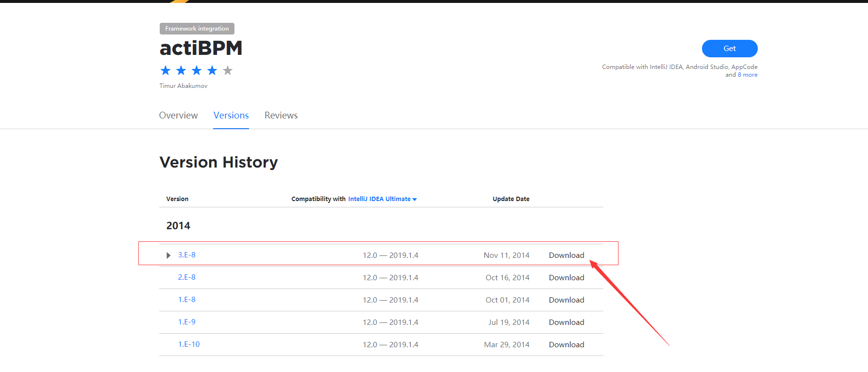Click the 'Oct 01, 2014' date cell

tap(507, 300)
